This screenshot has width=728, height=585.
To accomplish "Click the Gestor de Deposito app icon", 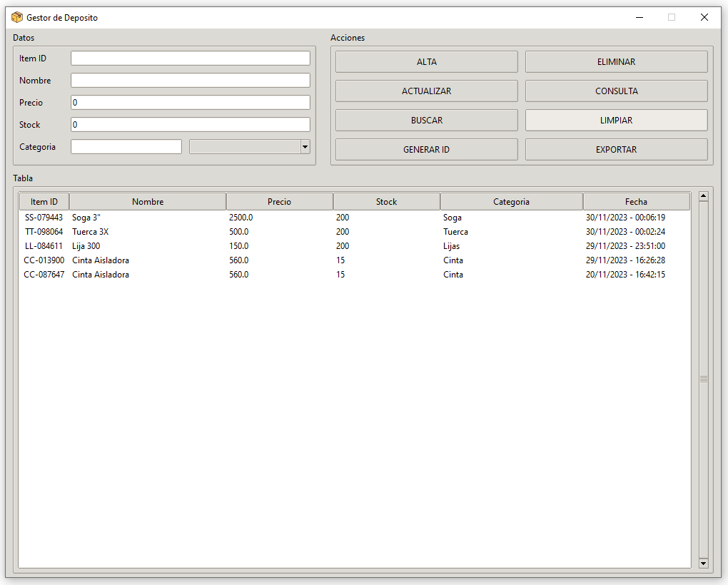I will pyautogui.click(x=17, y=18).
